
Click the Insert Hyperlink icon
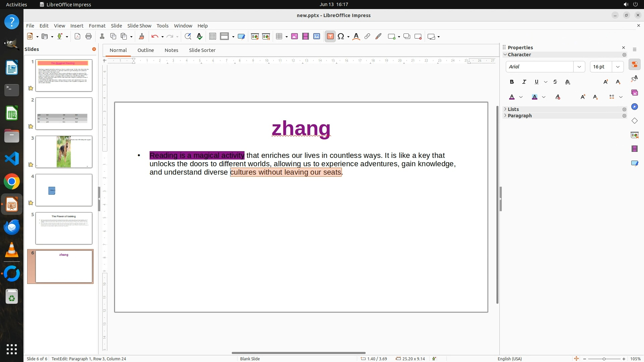[x=367, y=37]
